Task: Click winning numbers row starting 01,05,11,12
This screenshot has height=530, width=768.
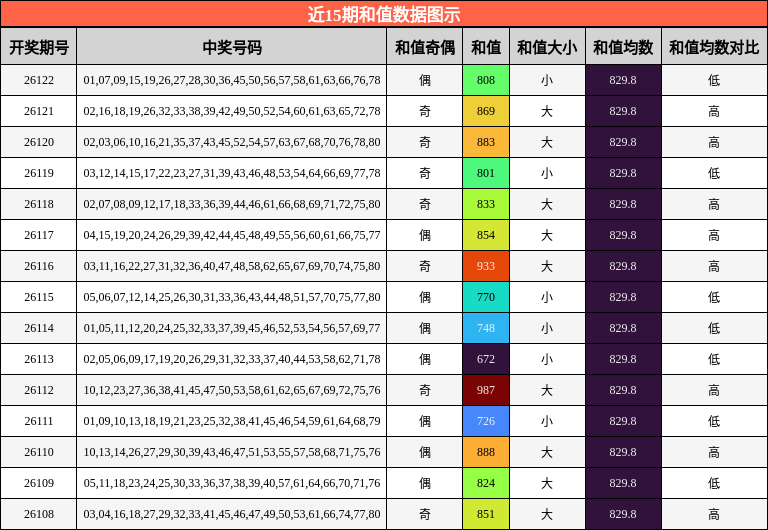Action: pos(232,328)
